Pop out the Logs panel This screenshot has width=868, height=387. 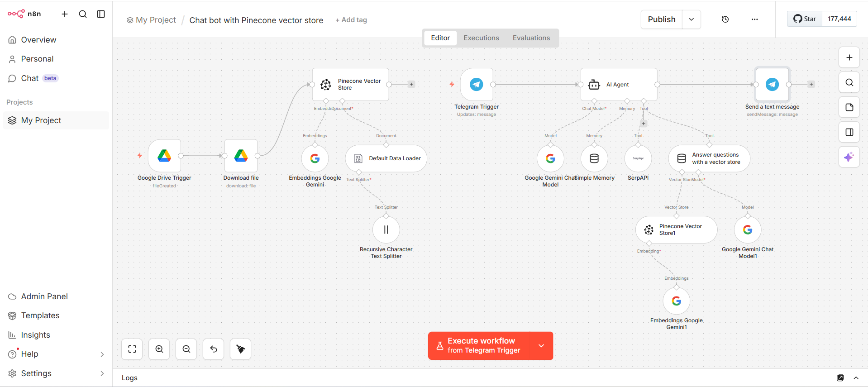coord(840,378)
